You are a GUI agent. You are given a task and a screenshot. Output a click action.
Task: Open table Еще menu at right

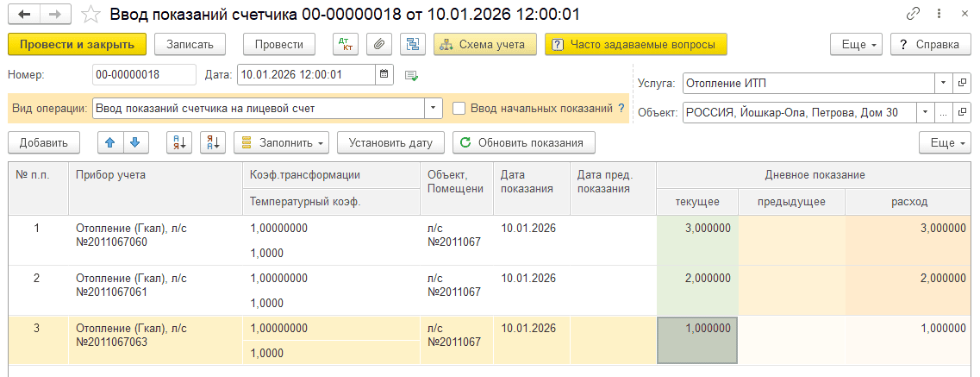tap(945, 142)
